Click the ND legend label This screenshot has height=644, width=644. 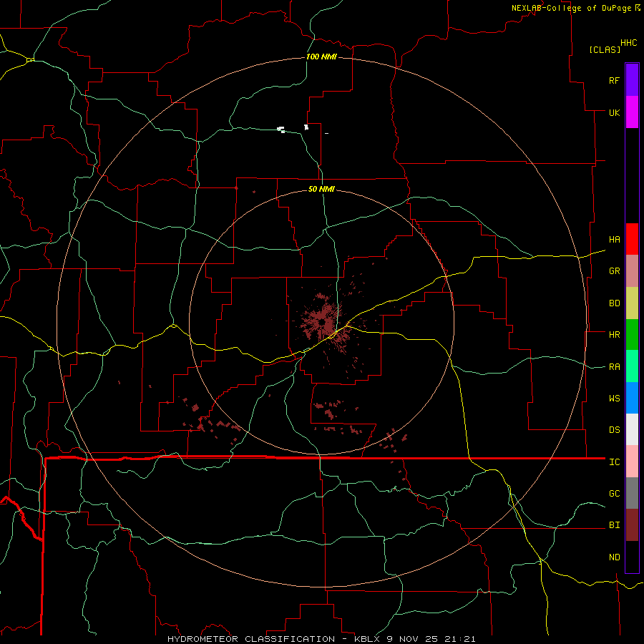(614, 557)
